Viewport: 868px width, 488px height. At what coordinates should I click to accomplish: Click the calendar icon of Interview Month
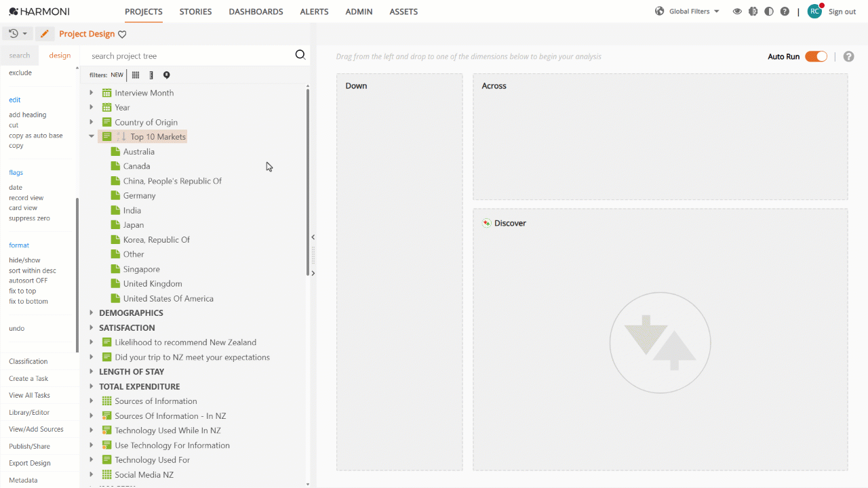coord(106,93)
